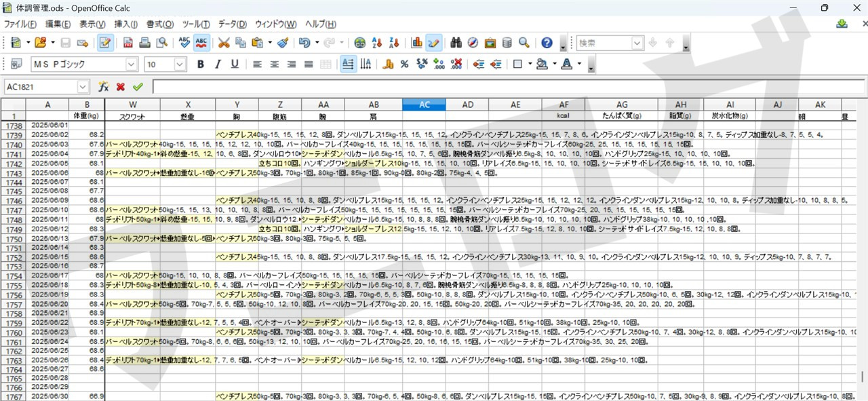
Task: Expand the font name dropdown
Action: pyautogui.click(x=132, y=64)
